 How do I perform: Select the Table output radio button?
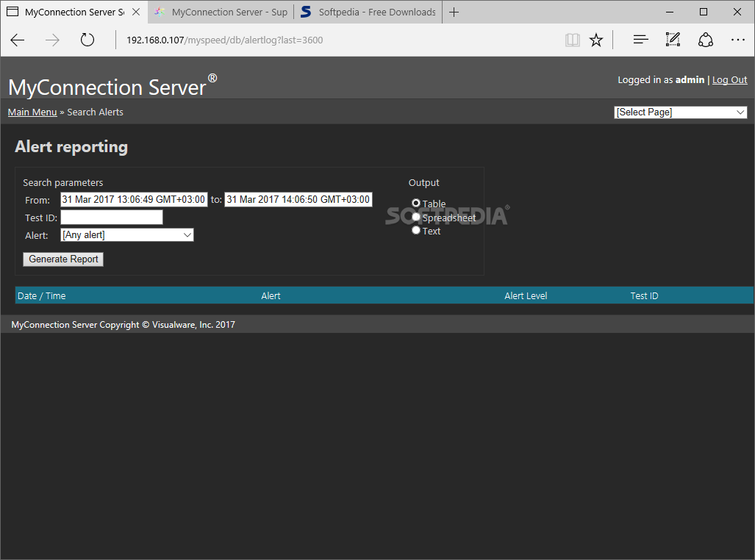point(416,203)
